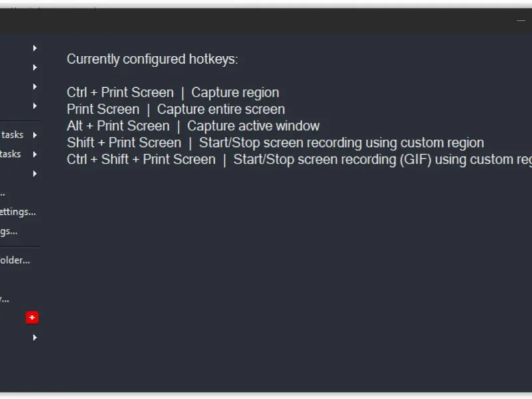Click the 'Capture active window' hotkey line
The image size is (532, 399).
pyautogui.click(x=193, y=126)
